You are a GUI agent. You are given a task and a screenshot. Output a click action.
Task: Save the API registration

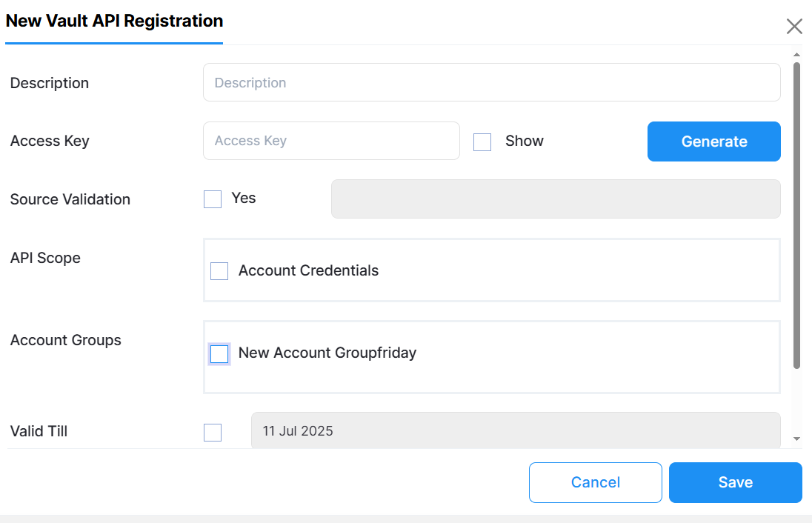point(735,482)
